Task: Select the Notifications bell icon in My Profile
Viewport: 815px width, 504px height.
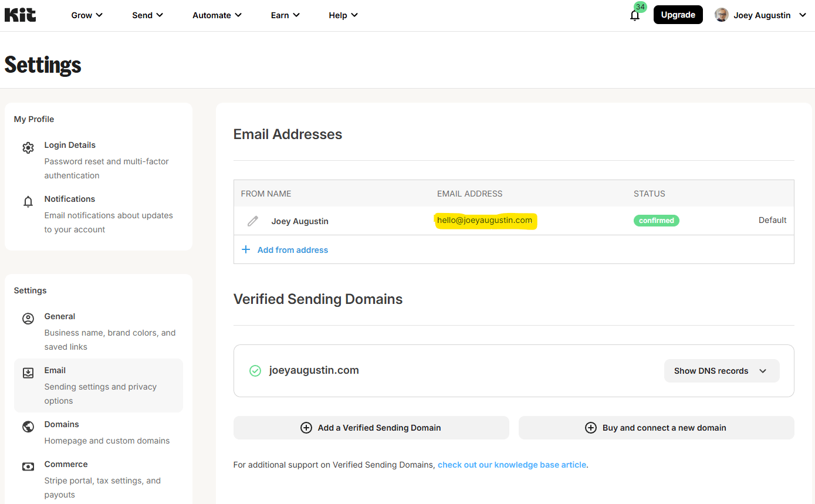Action: (x=28, y=201)
